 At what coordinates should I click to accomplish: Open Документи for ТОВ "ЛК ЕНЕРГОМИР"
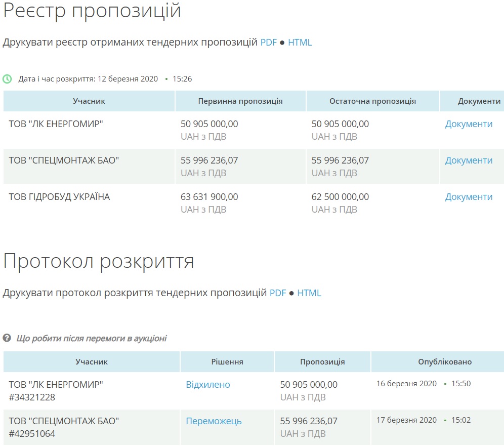pyautogui.click(x=469, y=124)
